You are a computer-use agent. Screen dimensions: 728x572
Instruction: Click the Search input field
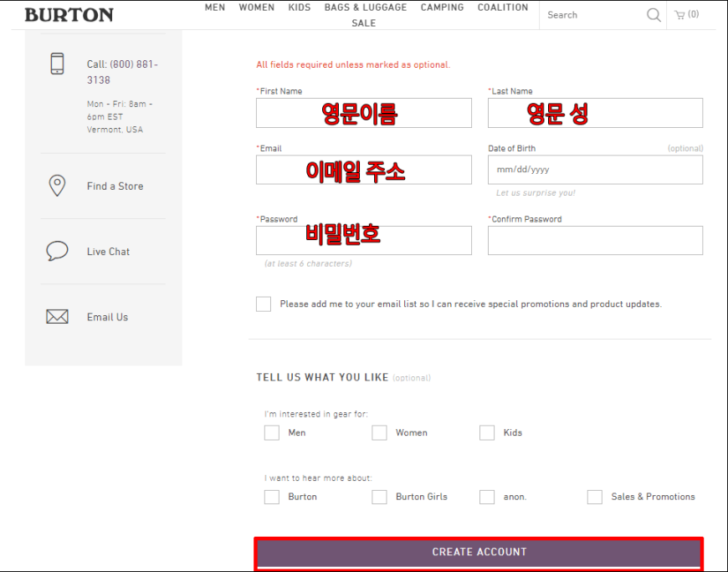coord(594,15)
